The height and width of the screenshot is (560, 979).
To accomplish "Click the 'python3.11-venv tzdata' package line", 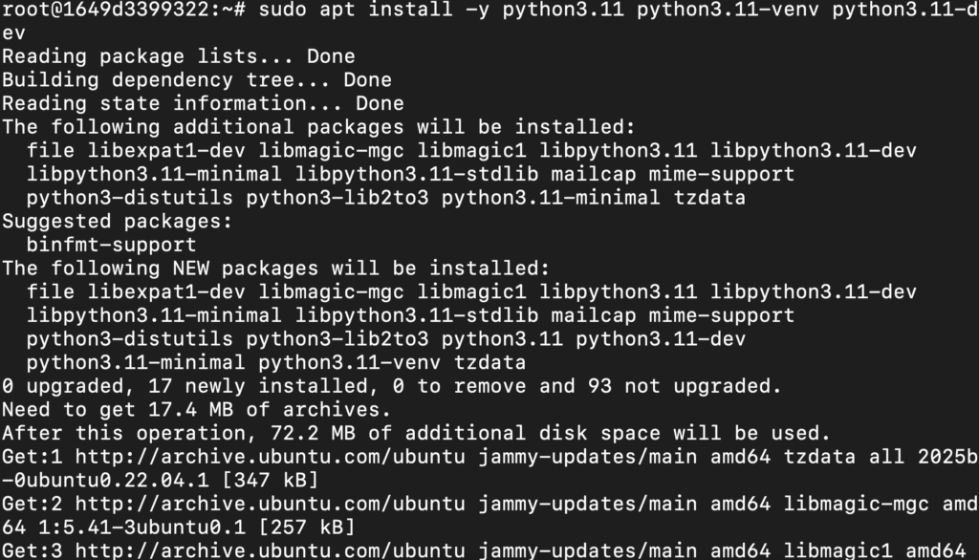I will [276, 363].
